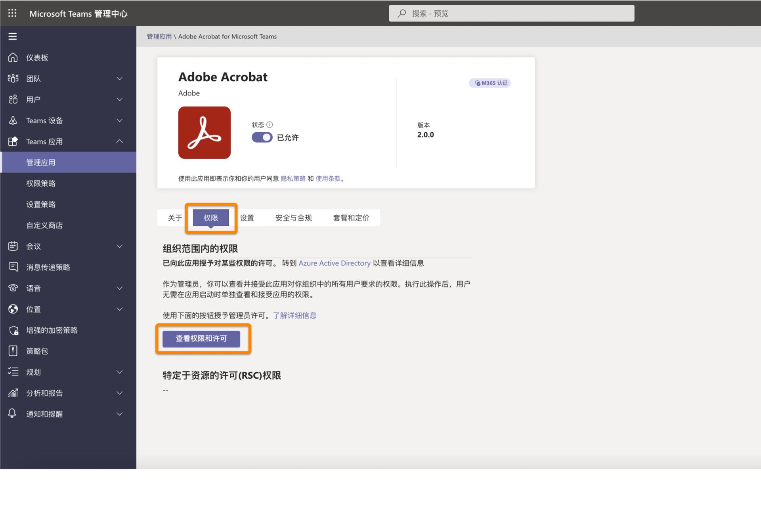Click the Teams 设备 devices icon
761x532 pixels.
[13, 120]
